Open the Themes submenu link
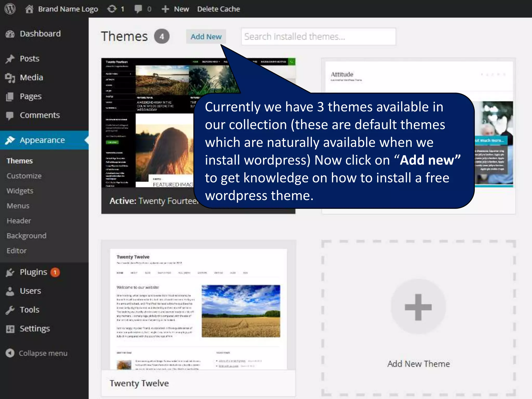Viewport: 532px width, 399px height. pyautogui.click(x=20, y=161)
